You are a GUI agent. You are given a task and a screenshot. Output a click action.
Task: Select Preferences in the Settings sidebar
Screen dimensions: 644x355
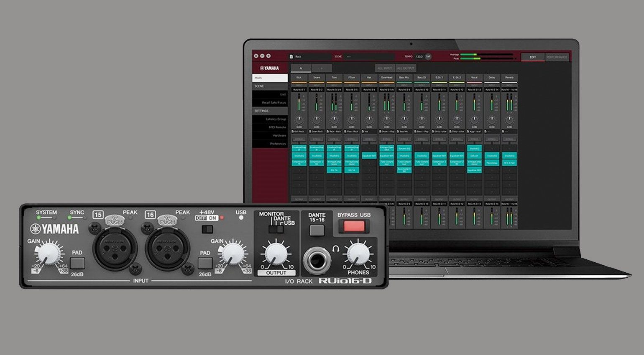278,144
